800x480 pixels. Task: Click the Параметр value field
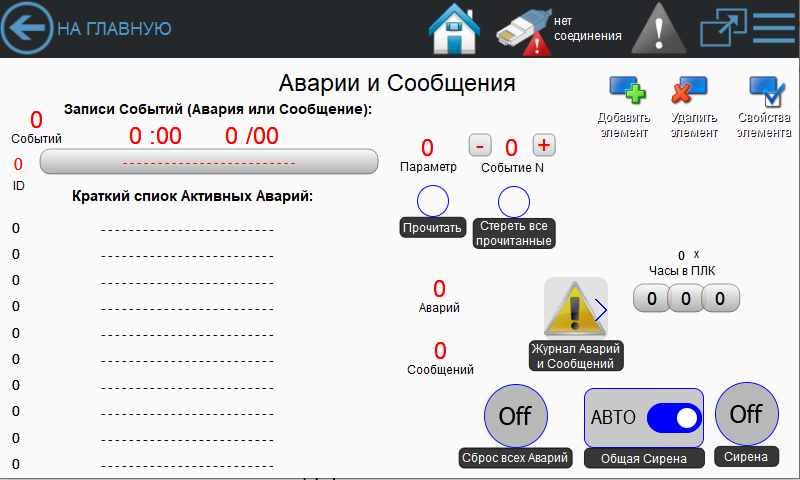coord(427,148)
